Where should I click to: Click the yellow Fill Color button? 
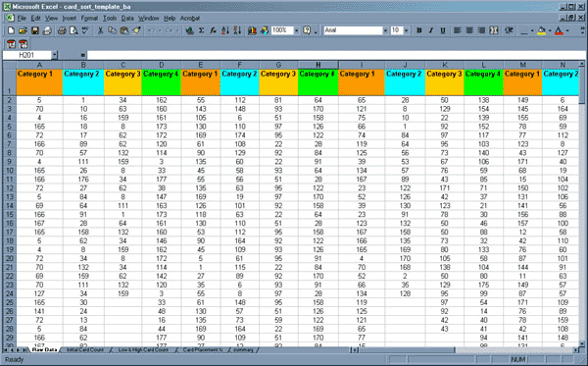tap(541, 30)
